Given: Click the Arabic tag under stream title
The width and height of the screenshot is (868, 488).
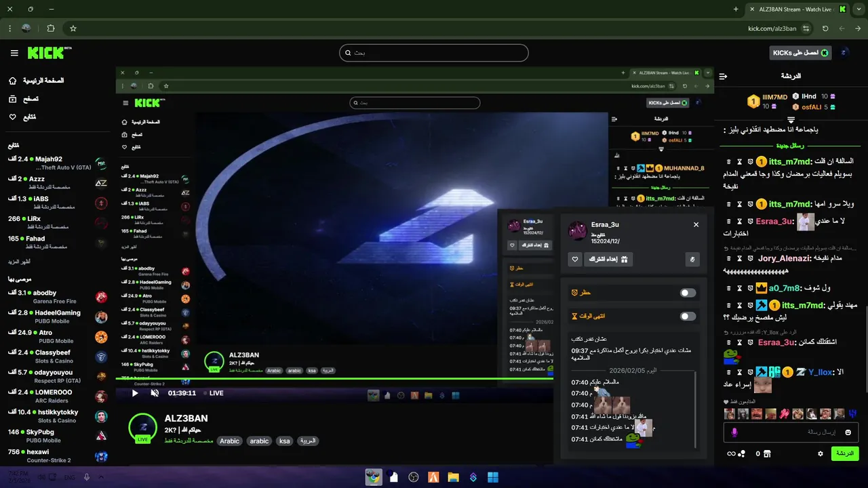Looking at the screenshot, I should click(x=229, y=441).
